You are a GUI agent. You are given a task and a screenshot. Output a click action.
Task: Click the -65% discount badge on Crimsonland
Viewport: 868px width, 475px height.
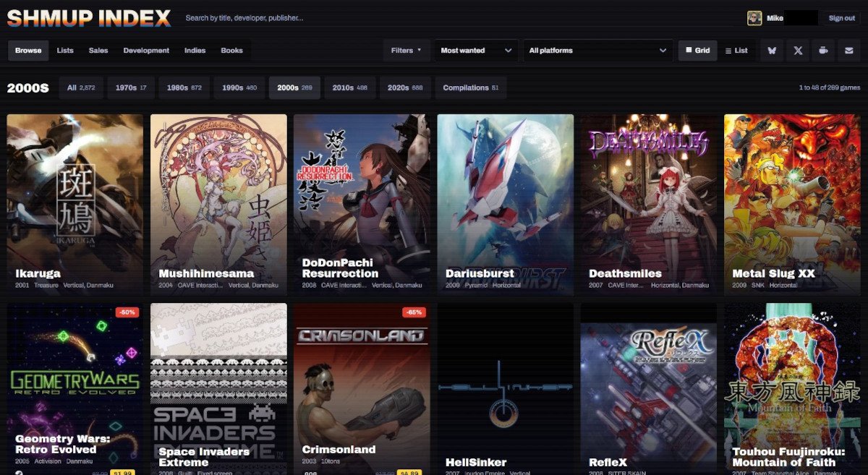point(414,312)
